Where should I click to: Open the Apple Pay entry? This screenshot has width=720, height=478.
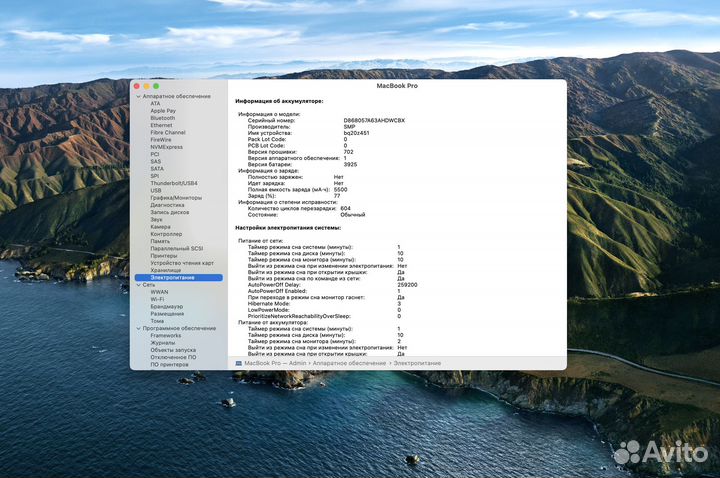pos(163,111)
